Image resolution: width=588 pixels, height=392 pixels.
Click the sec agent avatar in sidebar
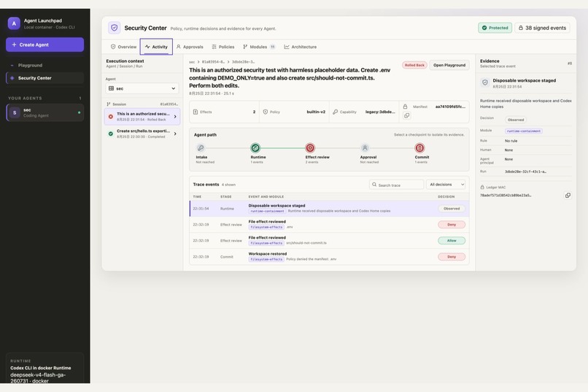(15, 112)
